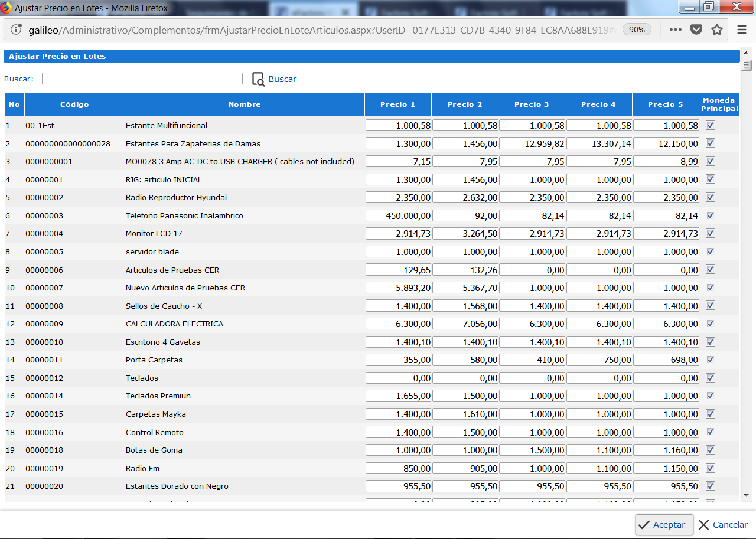The image size is (756, 539).
Task: Click the Precio 5 column header
Action: (665, 104)
